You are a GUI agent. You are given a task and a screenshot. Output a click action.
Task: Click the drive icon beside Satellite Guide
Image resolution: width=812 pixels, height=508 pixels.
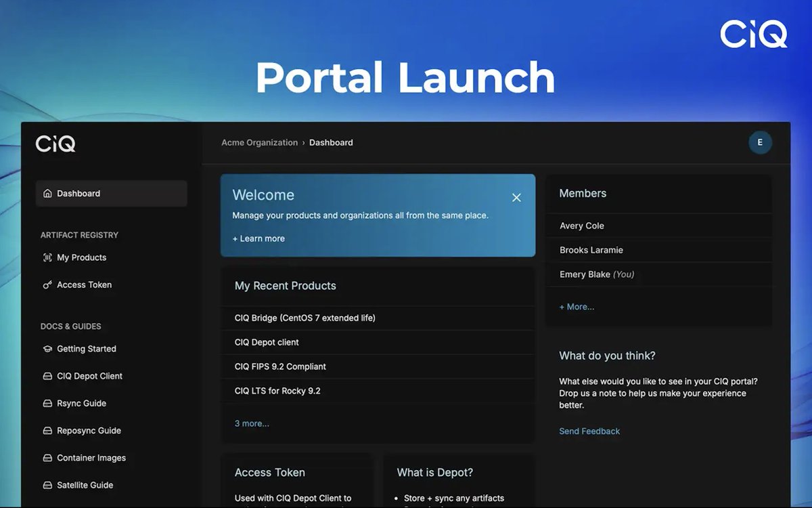(47, 485)
